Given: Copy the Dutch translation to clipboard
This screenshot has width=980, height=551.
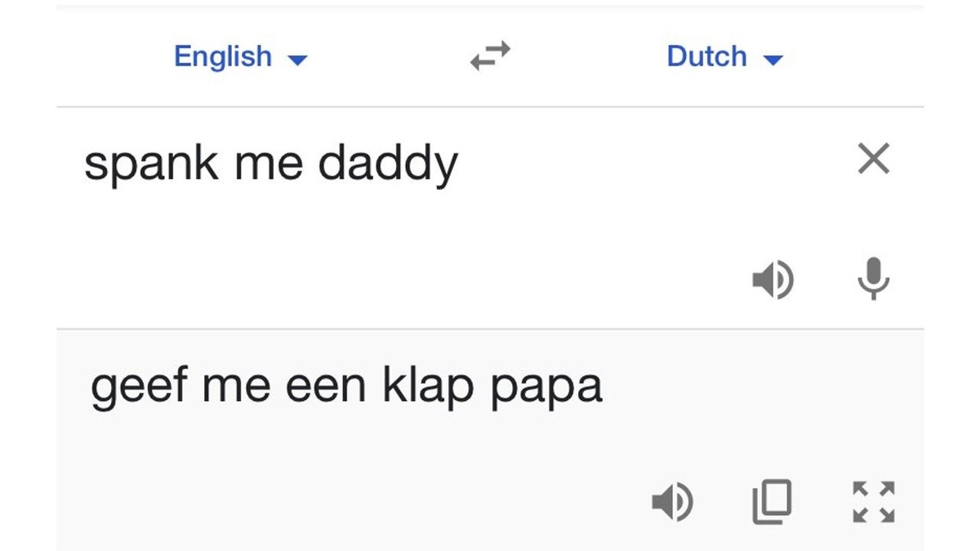Looking at the screenshot, I should coord(773,503).
